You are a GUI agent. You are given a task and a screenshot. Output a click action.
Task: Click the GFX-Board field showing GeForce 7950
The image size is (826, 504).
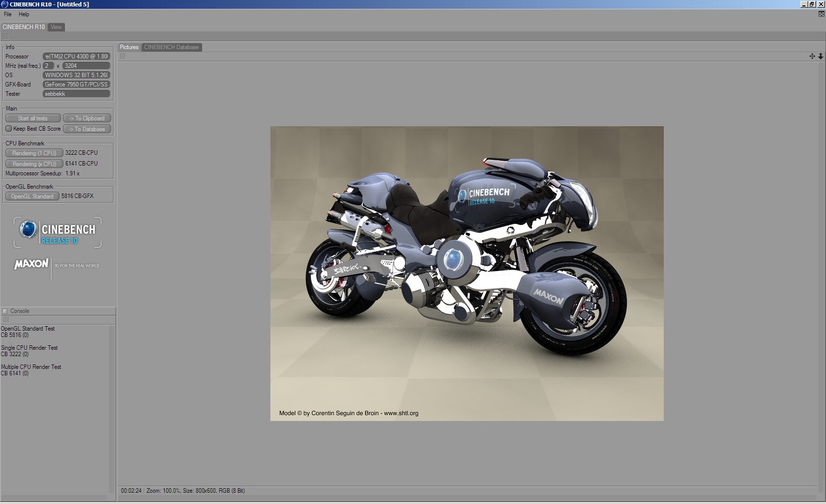point(76,84)
